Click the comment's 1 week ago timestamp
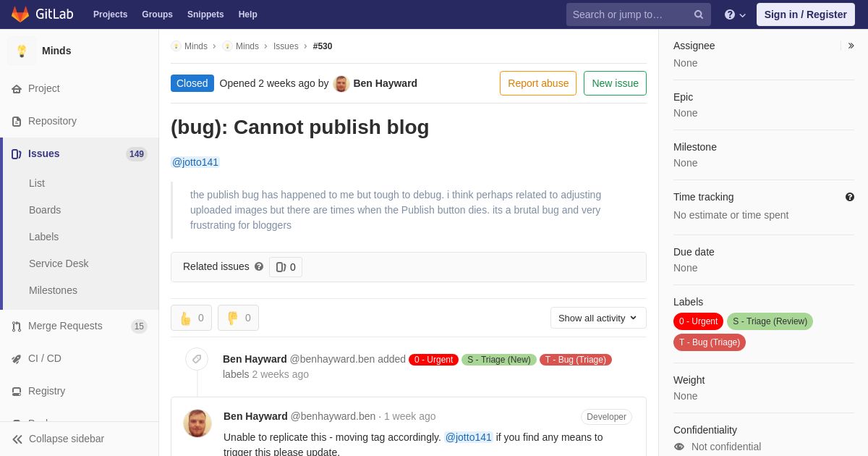This screenshot has height=456, width=868. (x=410, y=416)
